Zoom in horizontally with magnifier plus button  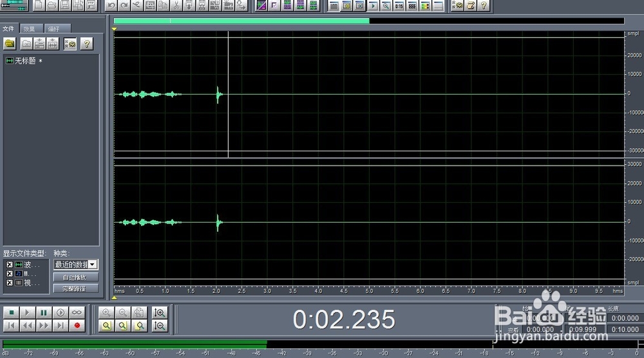pyautogui.click(x=106, y=313)
